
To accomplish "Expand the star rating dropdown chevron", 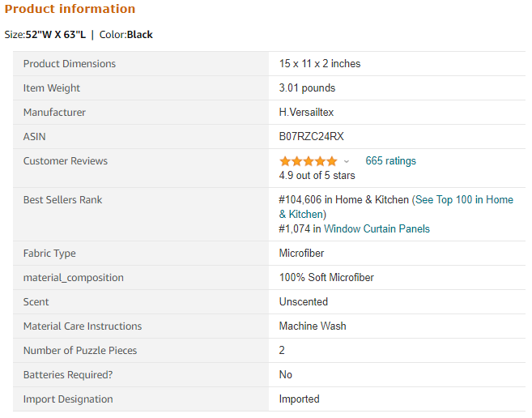I will pyautogui.click(x=346, y=161).
